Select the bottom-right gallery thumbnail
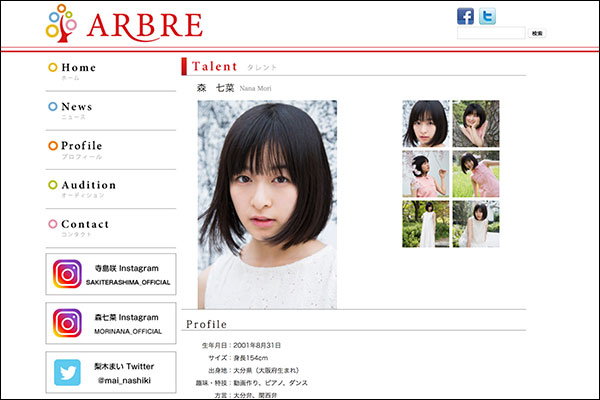600x400 pixels. 475,224
